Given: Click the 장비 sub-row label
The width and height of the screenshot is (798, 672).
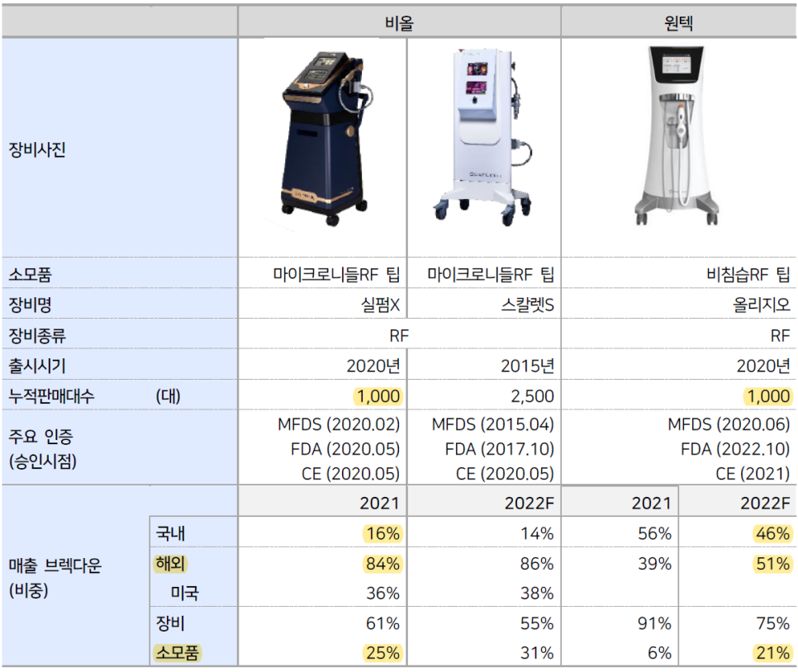Looking at the screenshot, I should (x=170, y=623).
